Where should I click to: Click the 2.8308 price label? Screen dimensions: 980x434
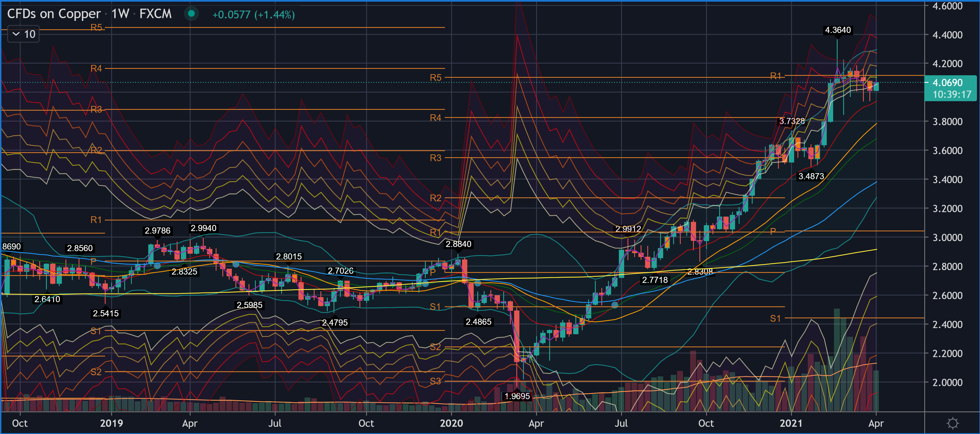pos(700,271)
